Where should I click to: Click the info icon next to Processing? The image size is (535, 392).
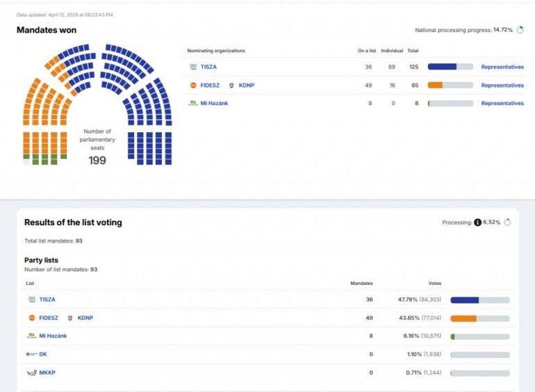pyautogui.click(x=477, y=222)
